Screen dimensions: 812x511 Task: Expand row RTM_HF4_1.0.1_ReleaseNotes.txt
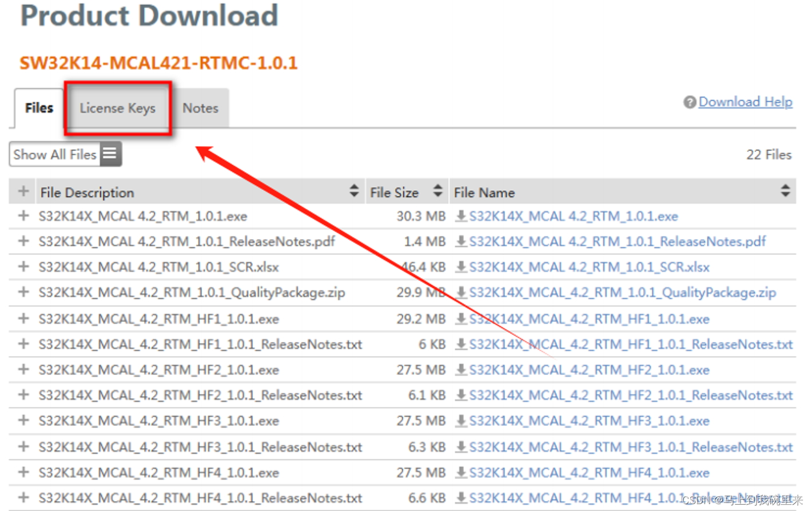(23, 498)
